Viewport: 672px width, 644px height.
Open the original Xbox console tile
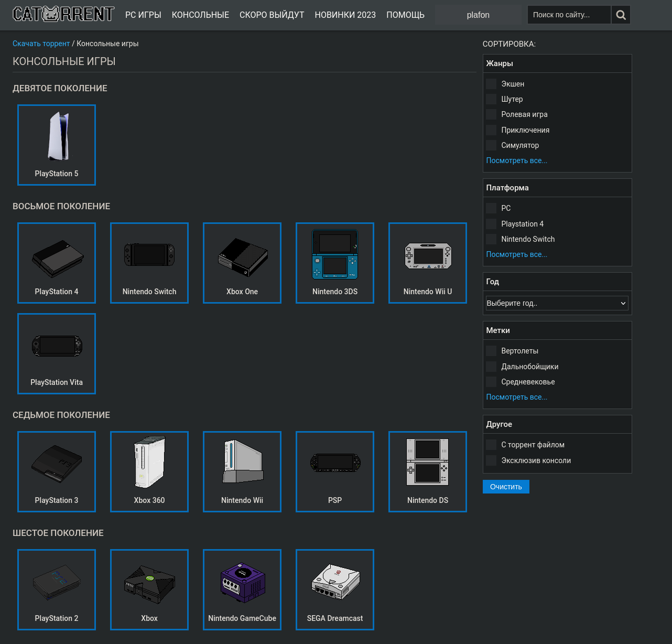(x=149, y=589)
